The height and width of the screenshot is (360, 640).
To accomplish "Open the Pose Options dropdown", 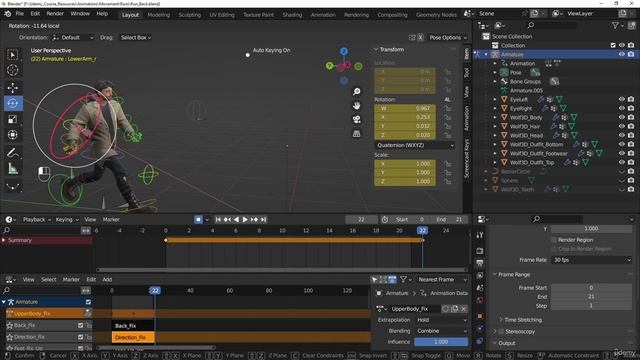I will point(447,38).
